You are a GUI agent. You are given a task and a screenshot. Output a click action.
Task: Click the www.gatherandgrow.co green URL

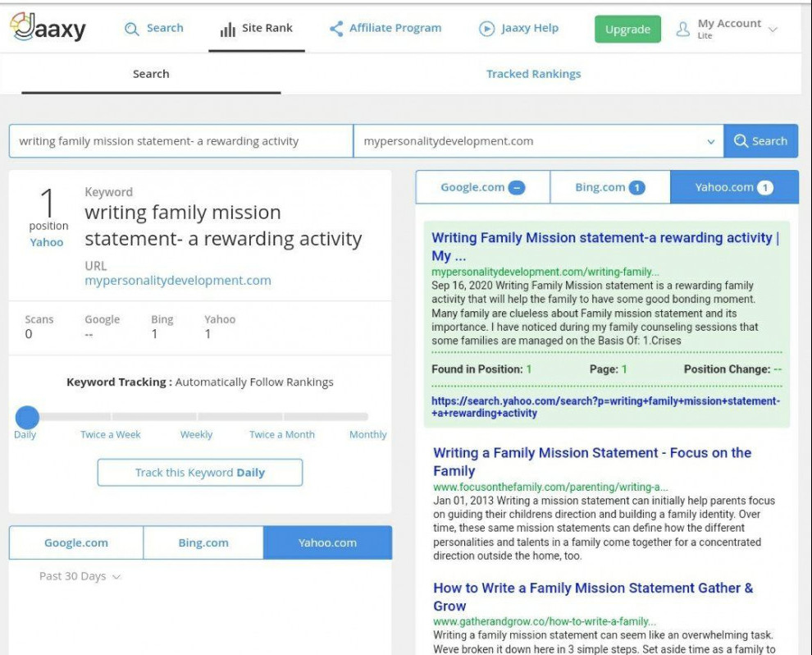545,621
